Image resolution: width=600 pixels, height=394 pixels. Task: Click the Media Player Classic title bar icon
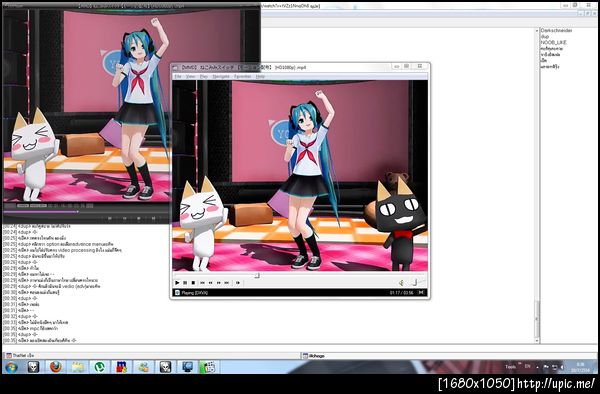pos(176,67)
